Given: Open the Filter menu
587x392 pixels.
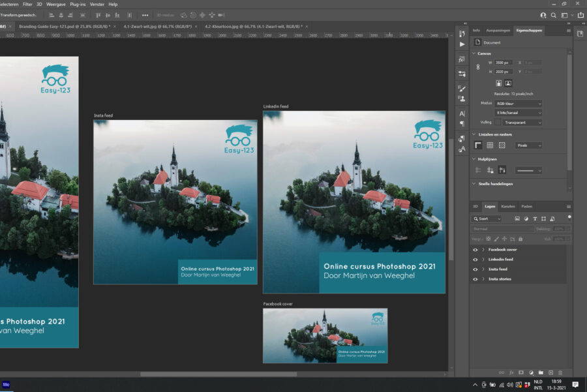Looking at the screenshot, I should click(x=27, y=4).
